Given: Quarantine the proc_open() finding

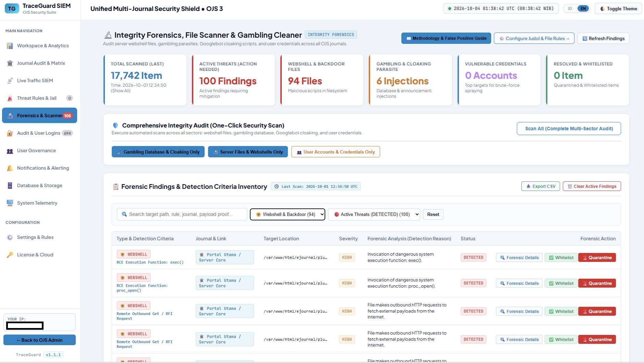Looking at the screenshot, I should [x=597, y=283].
